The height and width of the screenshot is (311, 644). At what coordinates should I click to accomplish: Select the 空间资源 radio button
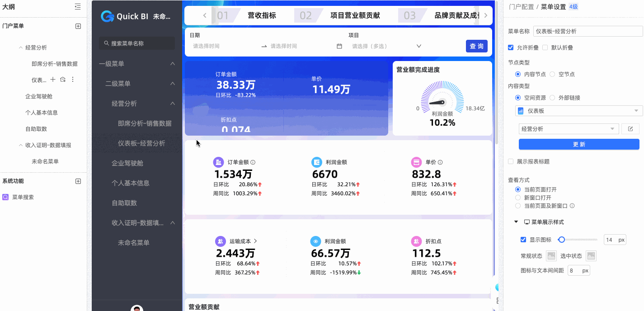point(518,98)
